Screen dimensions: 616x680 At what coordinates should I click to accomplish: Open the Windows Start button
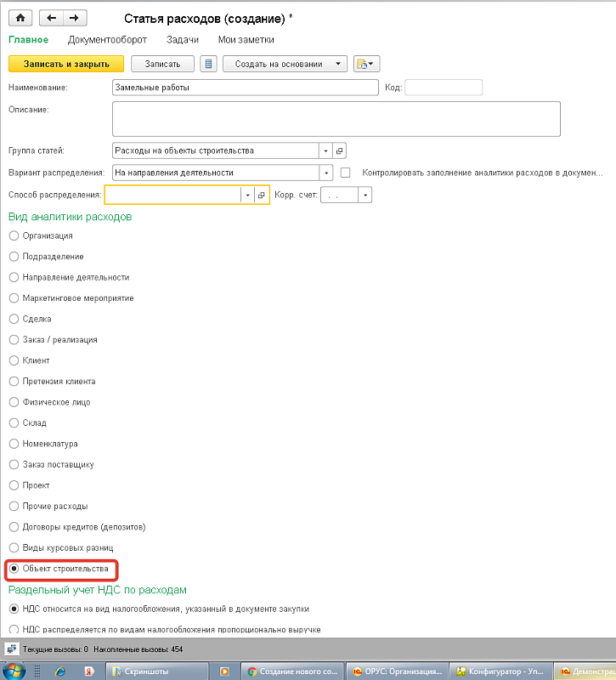[13, 671]
